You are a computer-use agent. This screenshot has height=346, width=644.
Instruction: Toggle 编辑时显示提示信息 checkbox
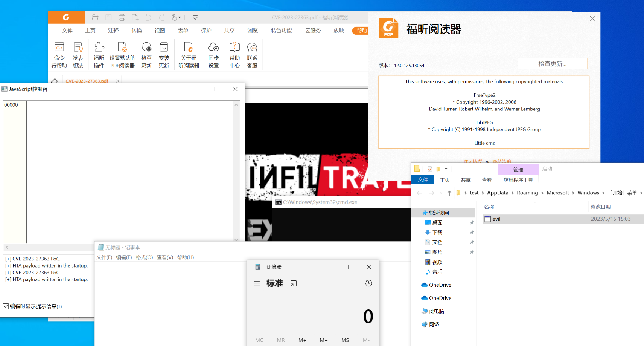pyautogui.click(x=6, y=306)
